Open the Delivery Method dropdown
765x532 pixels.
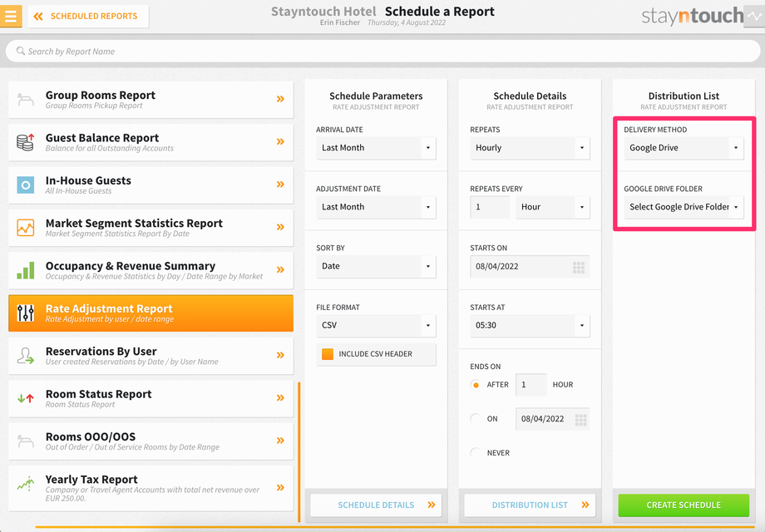[x=684, y=148]
